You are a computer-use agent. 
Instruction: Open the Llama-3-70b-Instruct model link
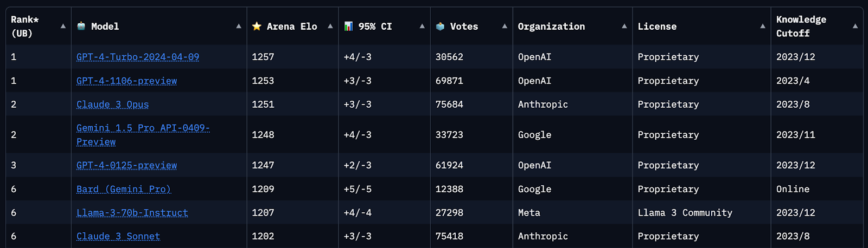pyautogui.click(x=132, y=213)
